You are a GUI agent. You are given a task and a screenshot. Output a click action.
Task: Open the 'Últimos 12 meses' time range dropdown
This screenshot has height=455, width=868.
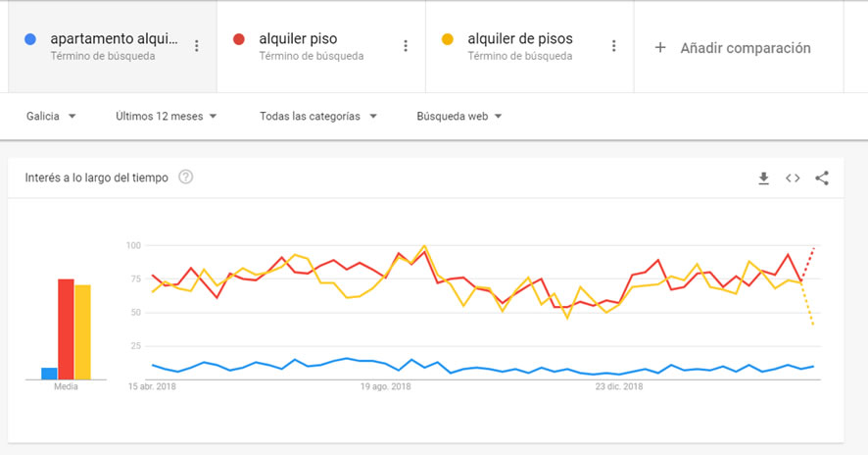[x=167, y=117]
